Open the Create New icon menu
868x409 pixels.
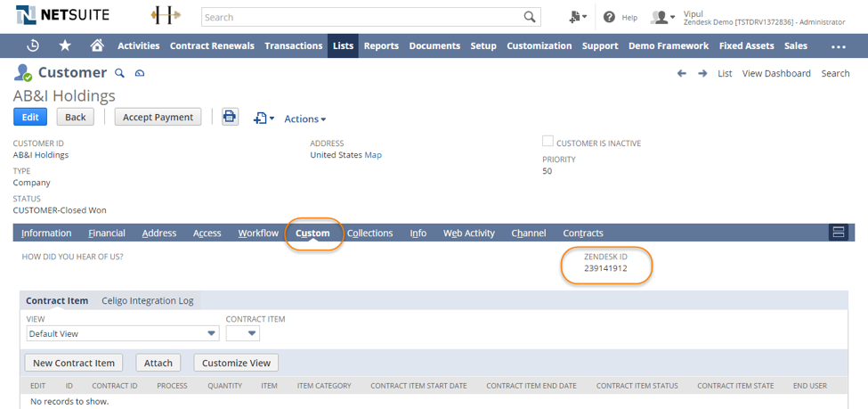pos(578,17)
